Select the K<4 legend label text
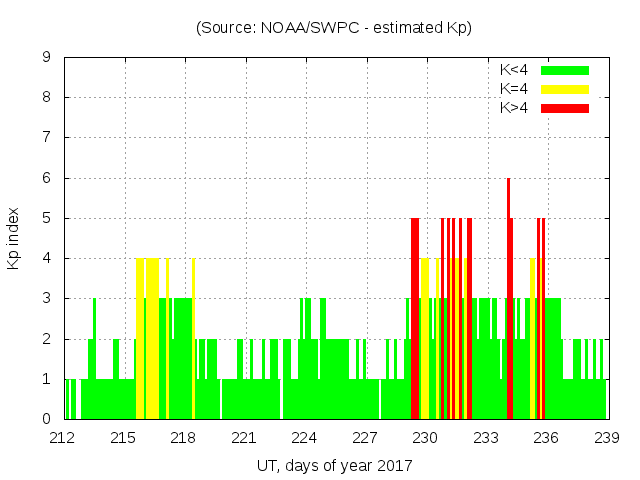This screenshot has height=480, width=640. point(514,70)
